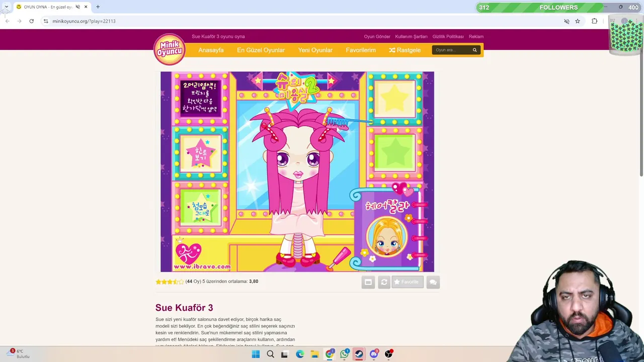Click the blue comb in the game
Screen dimensions: 644x362
point(347,122)
